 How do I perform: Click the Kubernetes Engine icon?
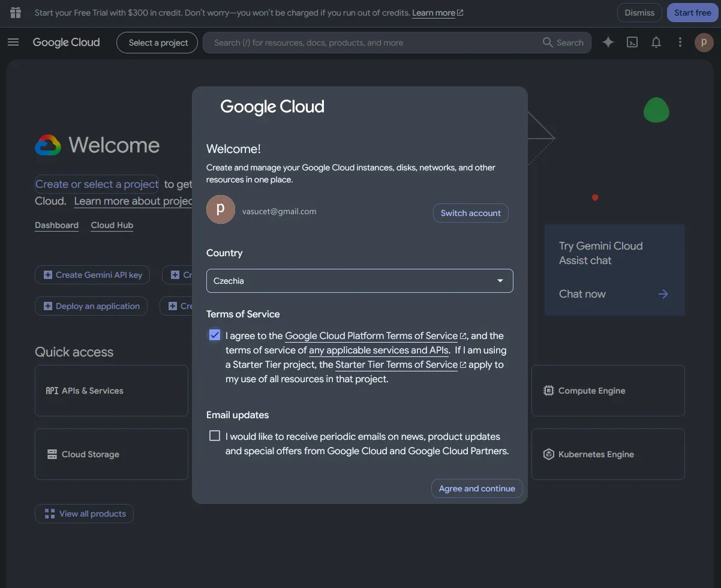click(548, 454)
